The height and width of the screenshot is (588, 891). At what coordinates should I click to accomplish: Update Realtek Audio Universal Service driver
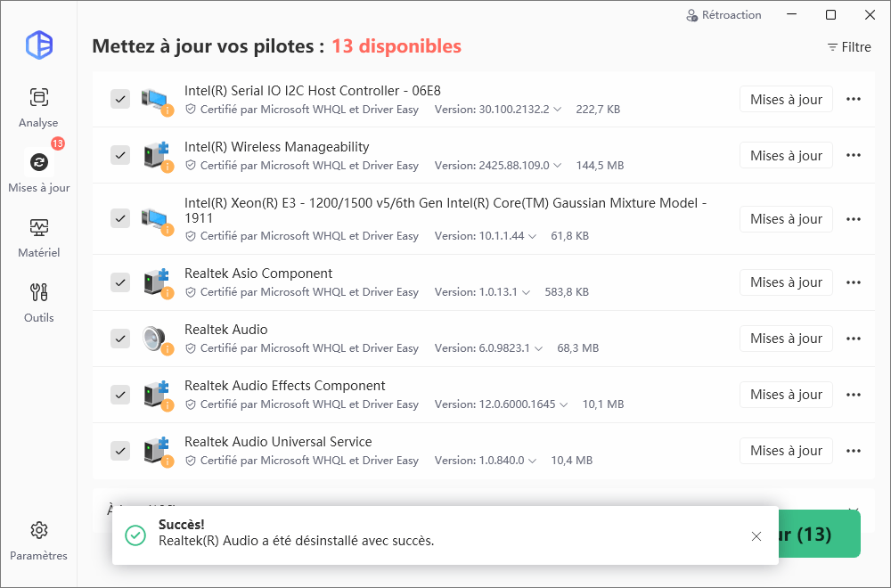click(x=786, y=451)
